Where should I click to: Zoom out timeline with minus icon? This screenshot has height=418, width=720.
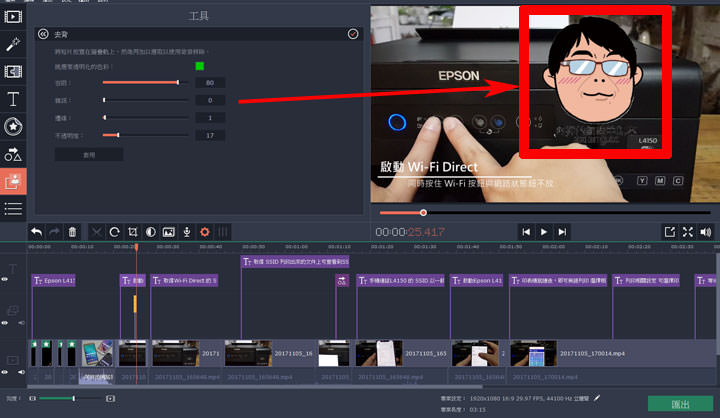pos(33,398)
